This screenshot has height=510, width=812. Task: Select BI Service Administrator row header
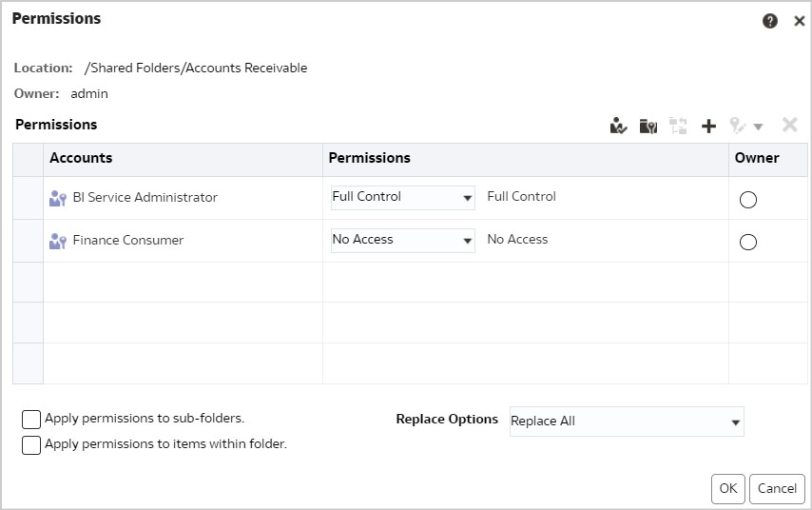click(x=28, y=198)
